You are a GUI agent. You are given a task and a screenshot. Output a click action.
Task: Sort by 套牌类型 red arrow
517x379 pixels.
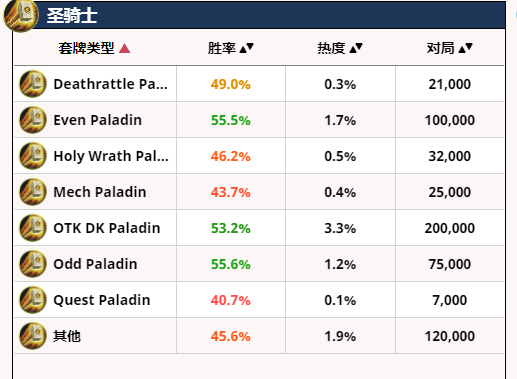[124, 48]
